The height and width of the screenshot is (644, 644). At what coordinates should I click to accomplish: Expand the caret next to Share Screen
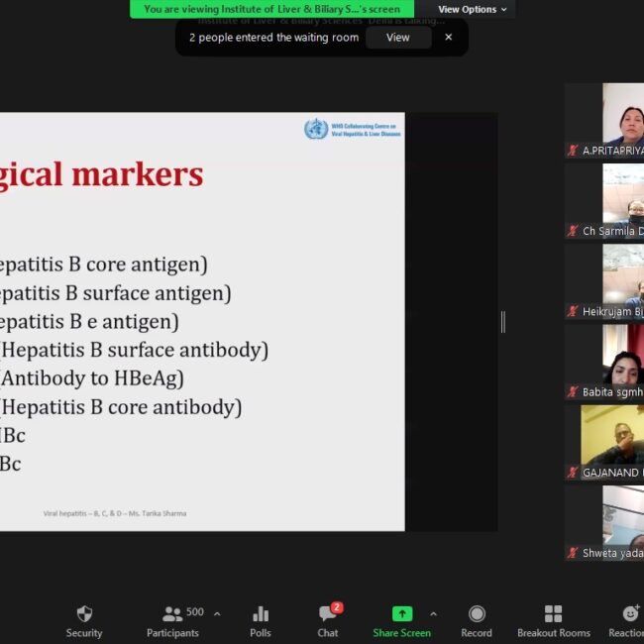coord(433,614)
